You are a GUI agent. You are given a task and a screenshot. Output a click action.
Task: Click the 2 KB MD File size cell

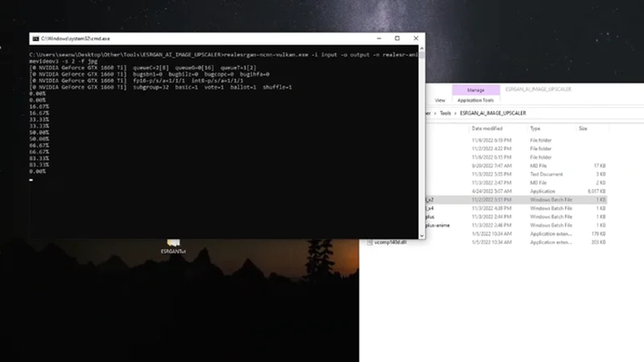(x=600, y=183)
